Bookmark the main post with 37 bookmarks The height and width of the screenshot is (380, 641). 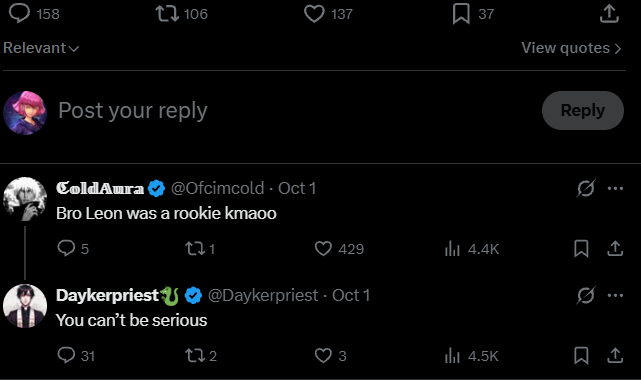click(461, 14)
